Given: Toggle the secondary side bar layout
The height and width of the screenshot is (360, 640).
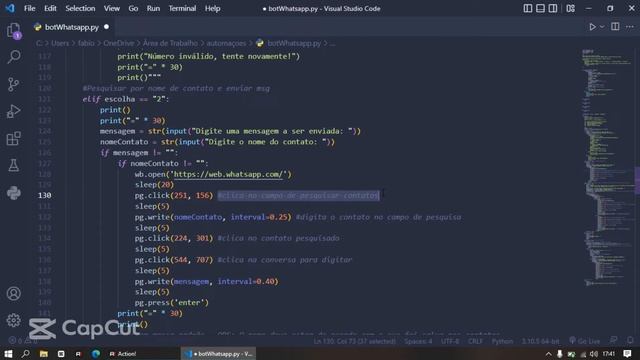Looking at the screenshot, I should (x=553, y=8).
